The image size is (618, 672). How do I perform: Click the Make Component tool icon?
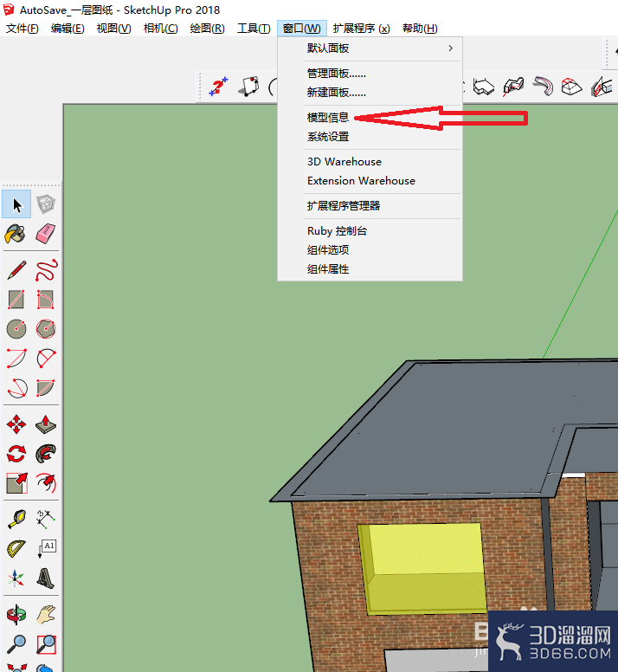click(45, 204)
